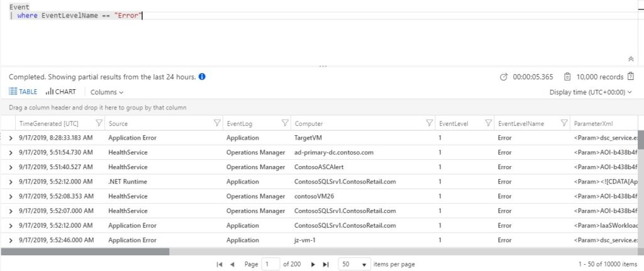Sort by Computer column header
The width and height of the screenshot is (644, 271).
coord(309,123)
